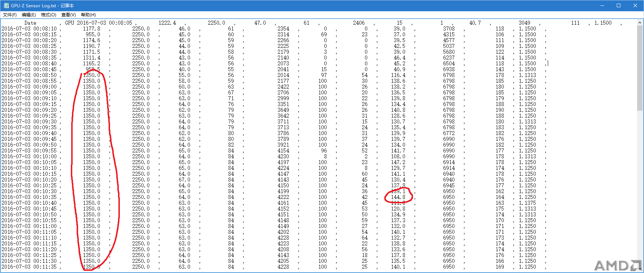The width and height of the screenshot is (644, 273).
Task: Click temperature value 58.0
Action: tap(185, 81)
